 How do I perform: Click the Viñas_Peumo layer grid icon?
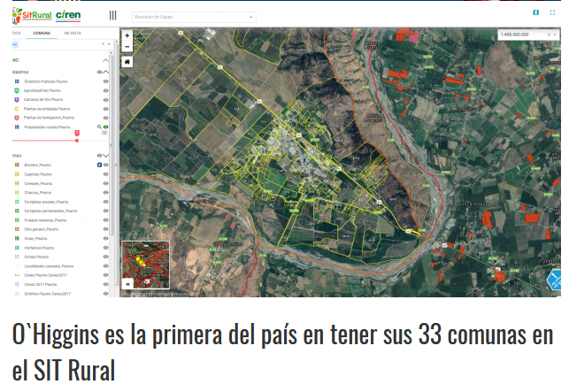(17, 238)
